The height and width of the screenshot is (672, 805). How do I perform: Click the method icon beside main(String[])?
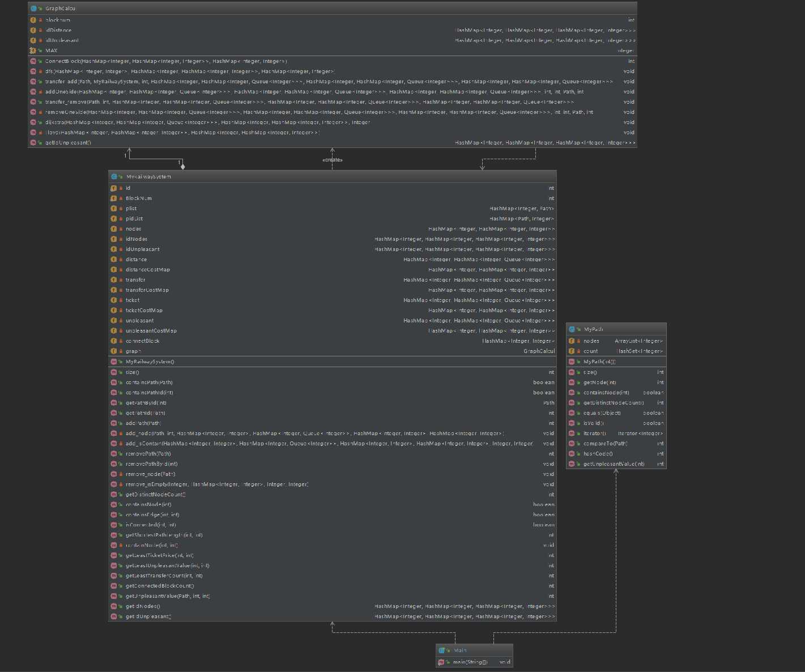[441, 662]
